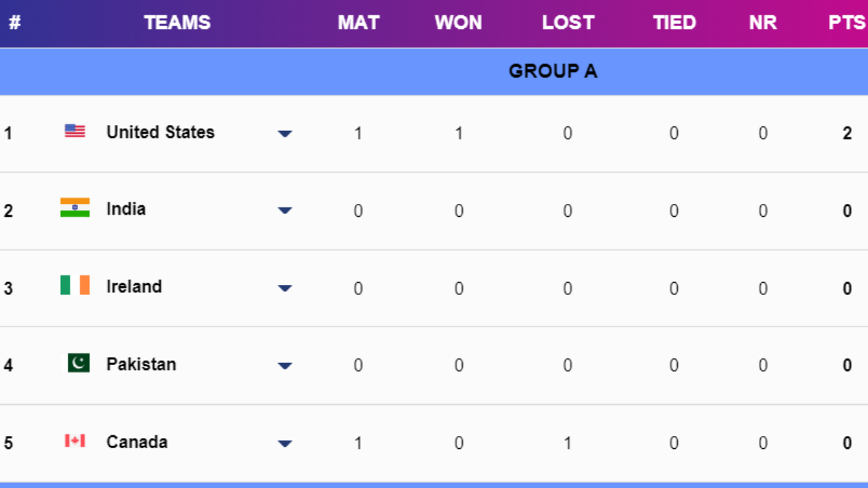Click the PTS column header
The height and width of the screenshot is (488, 868).
(x=846, y=22)
